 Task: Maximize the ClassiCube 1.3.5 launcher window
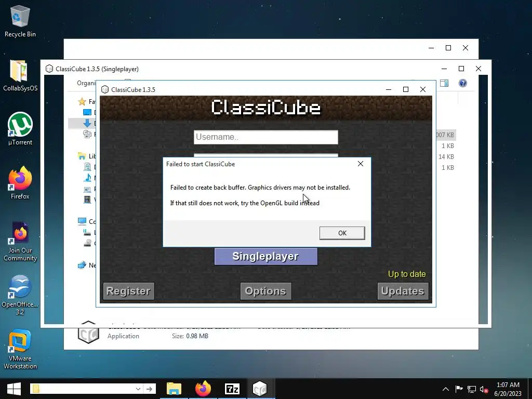[405, 89]
